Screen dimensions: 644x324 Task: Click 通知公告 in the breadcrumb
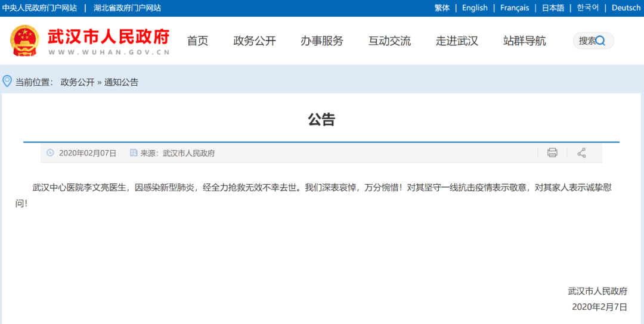coord(121,82)
